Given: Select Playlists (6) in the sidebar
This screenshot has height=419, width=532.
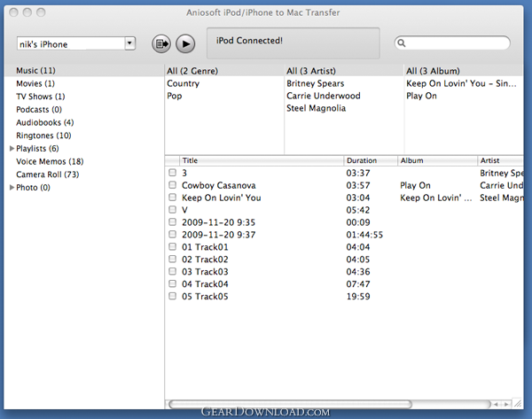Looking at the screenshot, I should click(37, 149).
